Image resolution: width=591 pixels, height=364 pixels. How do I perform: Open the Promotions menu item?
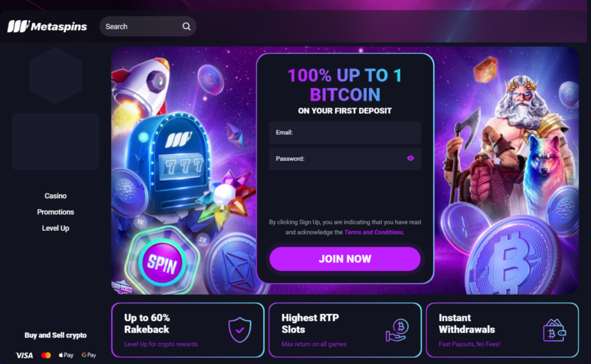[x=55, y=212]
